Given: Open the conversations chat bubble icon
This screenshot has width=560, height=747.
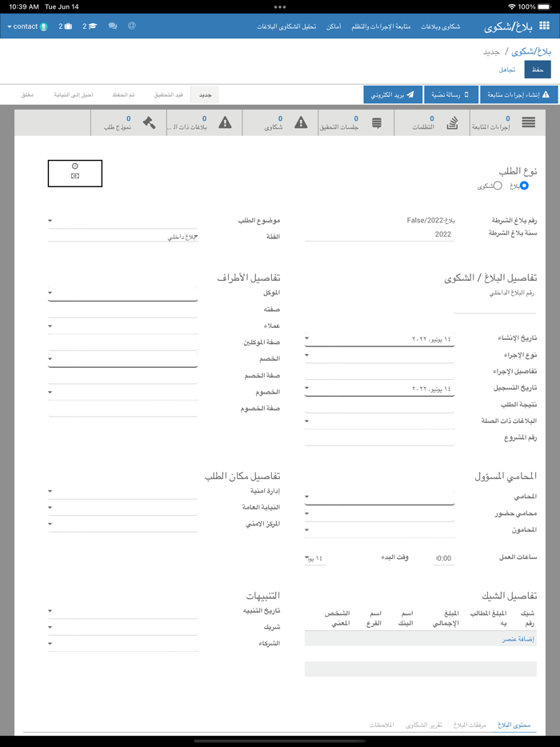Looking at the screenshot, I should point(113,26).
